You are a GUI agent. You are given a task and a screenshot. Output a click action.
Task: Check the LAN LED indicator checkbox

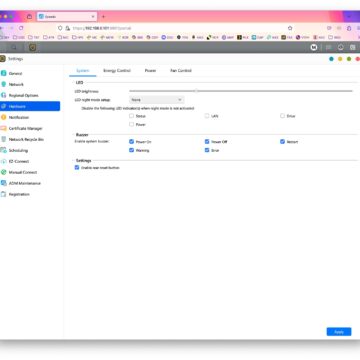tap(207, 116)
